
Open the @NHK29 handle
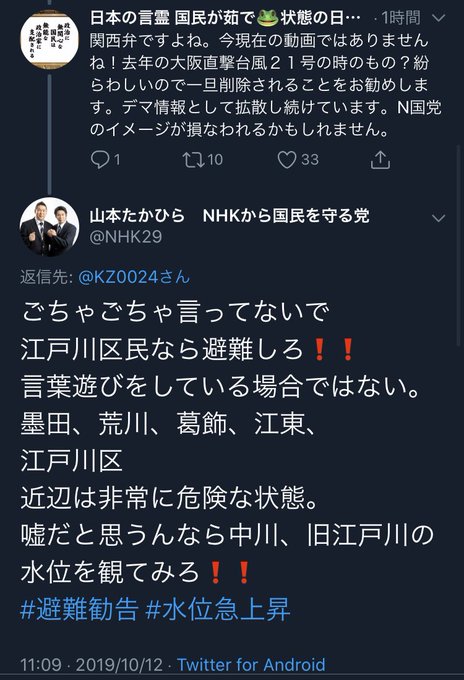pyautogui.click(x=126, y=237)
